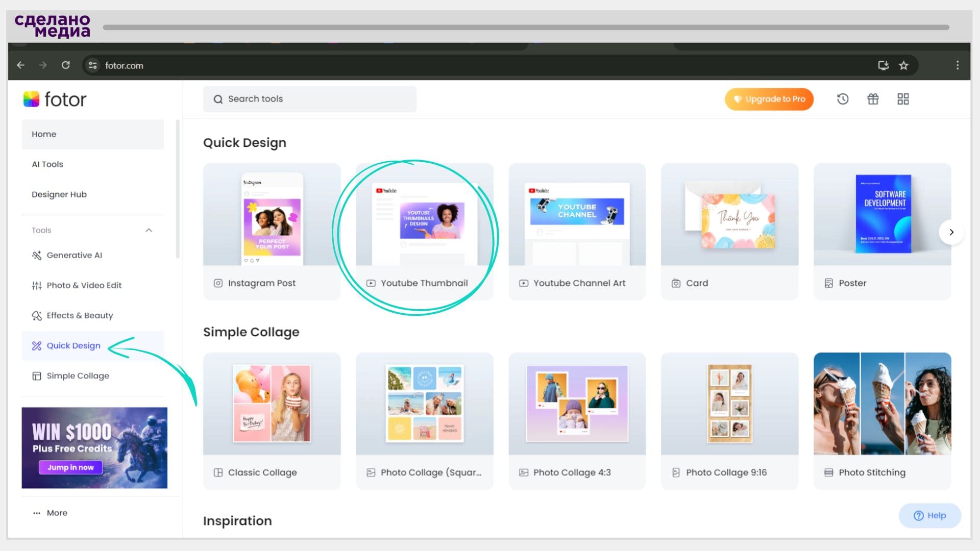The height and width of the screenshot is (551, 980).
Task: Open the Photo Collage (Square) thumbnail
Action: [425, 404]
